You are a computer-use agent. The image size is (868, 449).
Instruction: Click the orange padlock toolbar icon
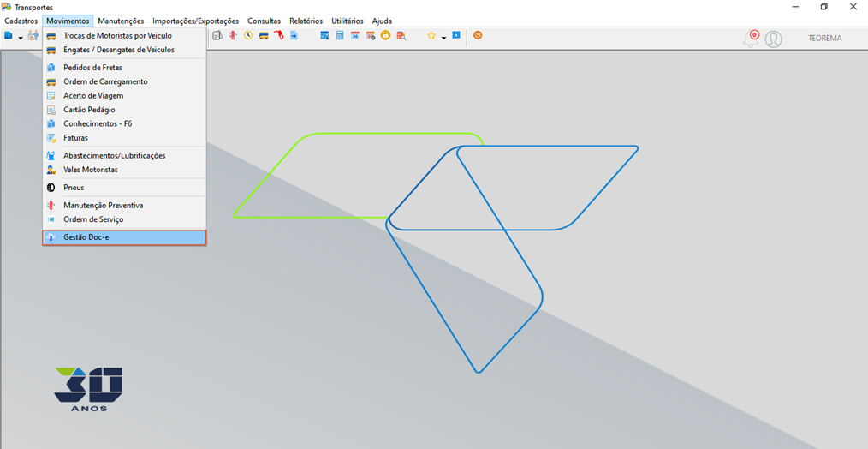(x=385, y=35)
